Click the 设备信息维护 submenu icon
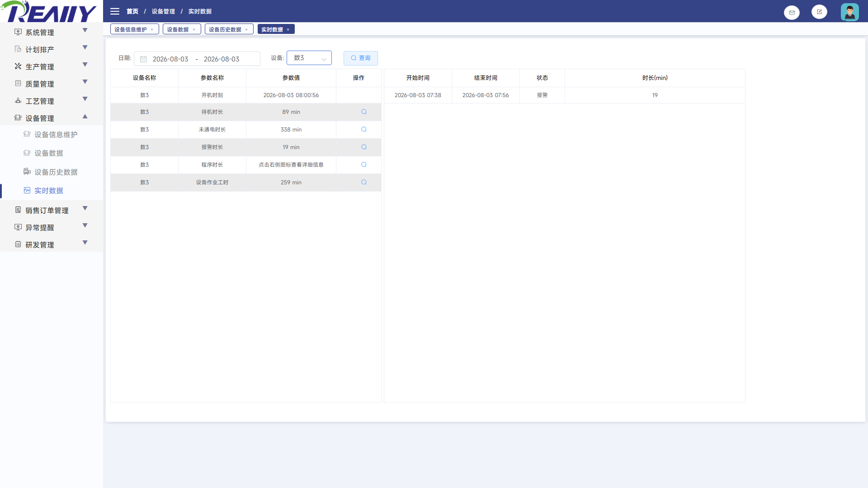 point(27,134)
